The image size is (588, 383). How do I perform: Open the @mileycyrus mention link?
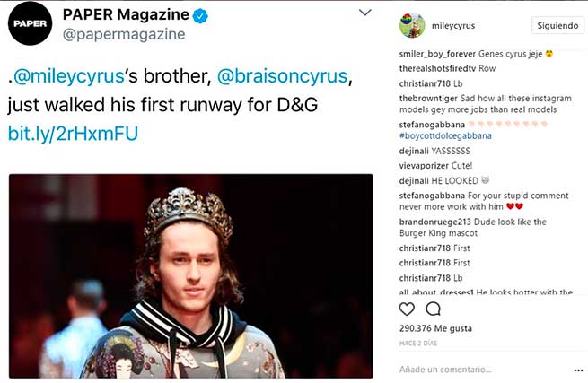coord(69,76)
